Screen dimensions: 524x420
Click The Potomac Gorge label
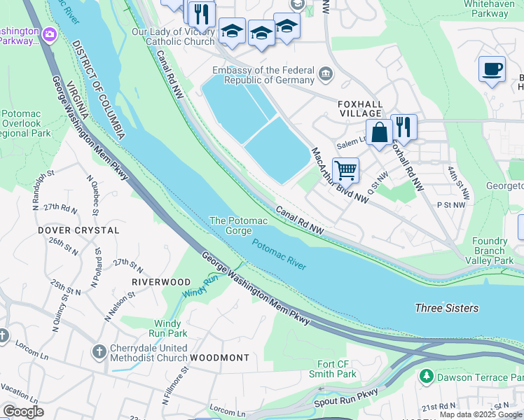pos(238,225)
